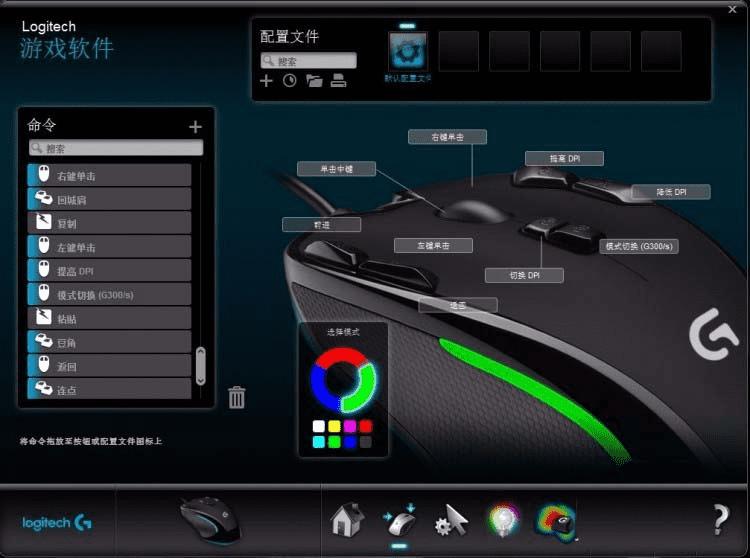Select the 左键单击 command in list
Screen dimensions: 750x558
110,247
